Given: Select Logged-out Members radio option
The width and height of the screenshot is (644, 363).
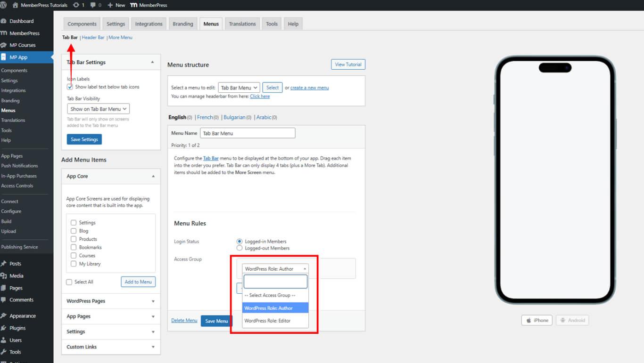Looking at the screenshot, I should (239, 248).
